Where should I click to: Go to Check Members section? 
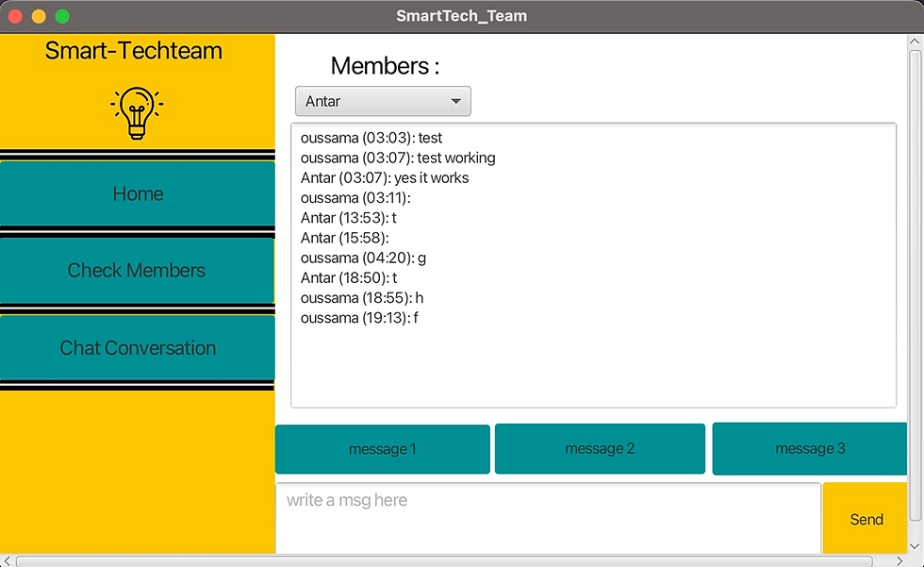[138, 271]
